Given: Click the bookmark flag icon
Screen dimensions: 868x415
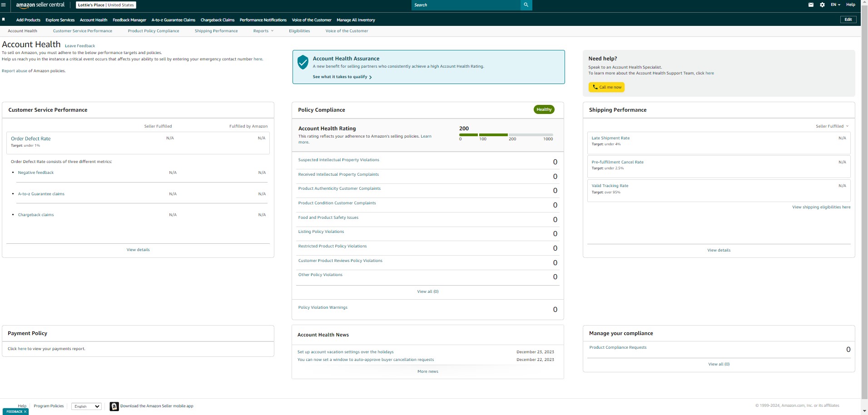Looking at the screenshot, I should pos(4,20).
